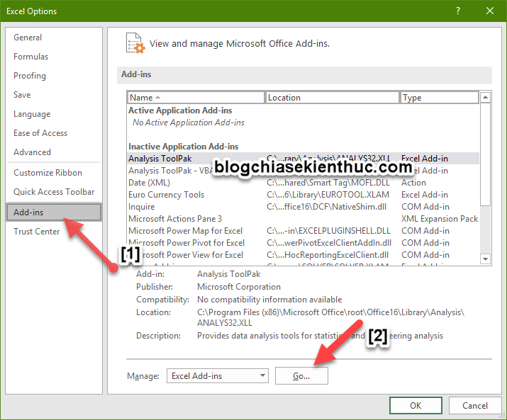Sort add-ins by Location column header
Viewport: 507px width, 420px height.
click(x=333, y=98)
